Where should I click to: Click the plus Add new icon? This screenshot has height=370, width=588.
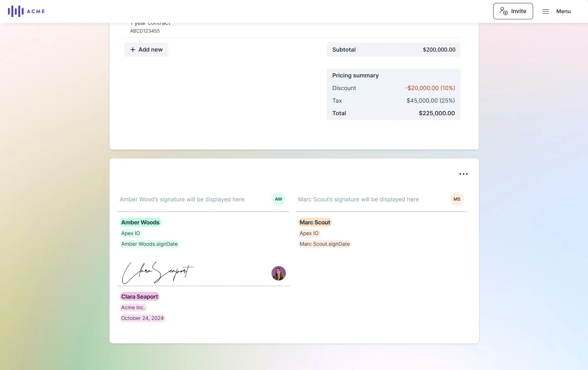(x=132, y=49)
